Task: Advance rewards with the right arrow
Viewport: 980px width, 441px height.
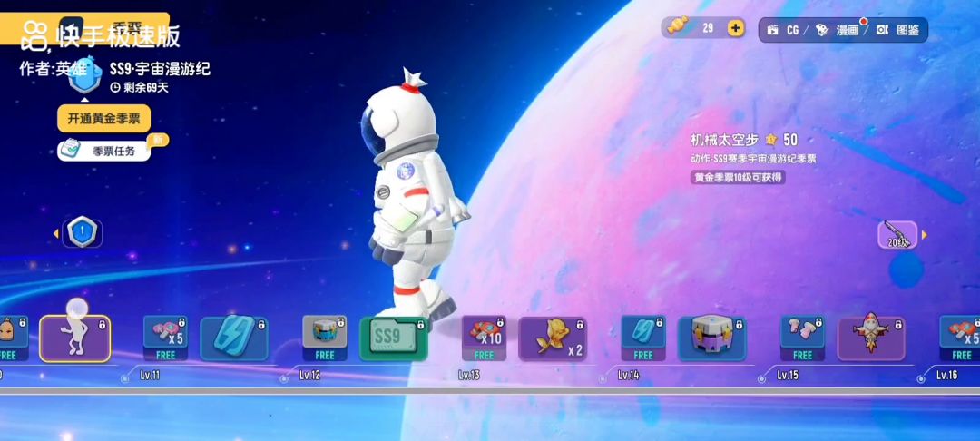Action: click(x=925, y=235)
